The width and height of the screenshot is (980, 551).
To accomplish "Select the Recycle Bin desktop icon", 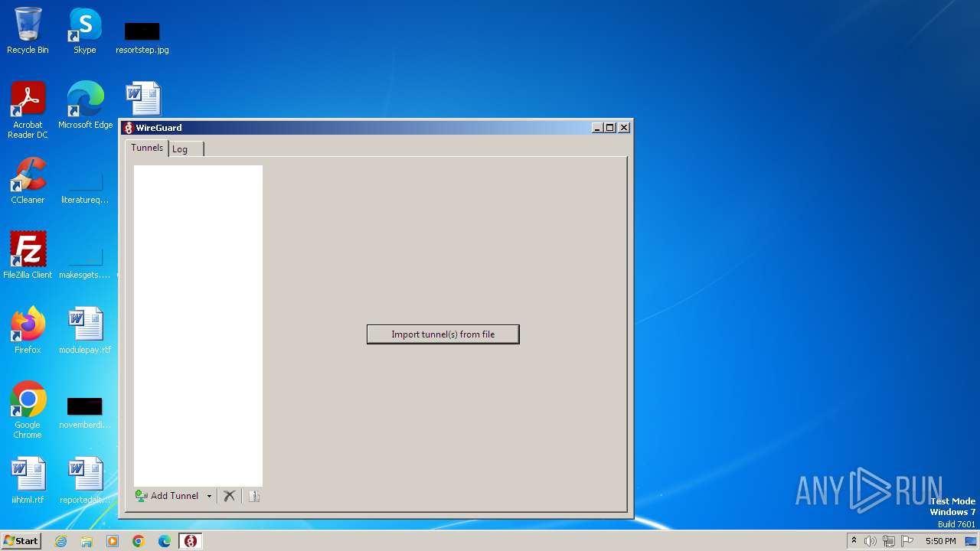I will [x=28, y=31].
